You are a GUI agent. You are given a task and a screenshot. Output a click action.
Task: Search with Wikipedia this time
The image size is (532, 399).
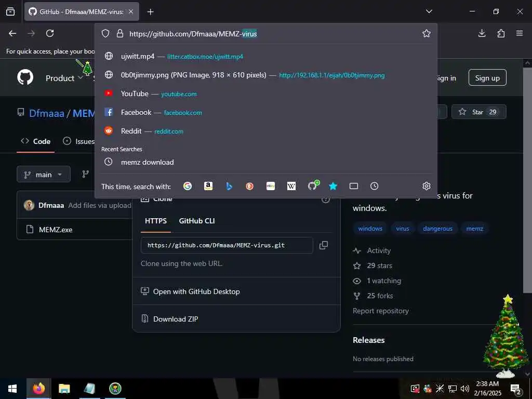click(x=291, y=186)
